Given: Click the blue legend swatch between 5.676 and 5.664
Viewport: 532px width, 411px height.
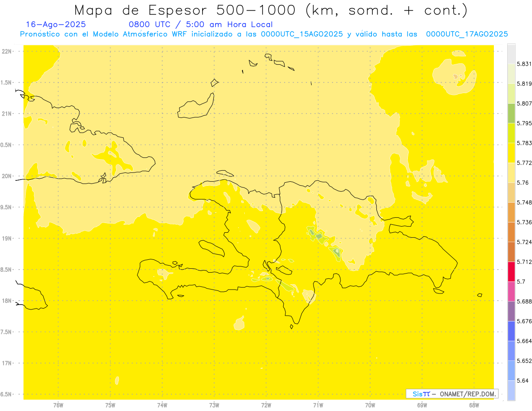Looking at the screenshot, I should point(511,331).
